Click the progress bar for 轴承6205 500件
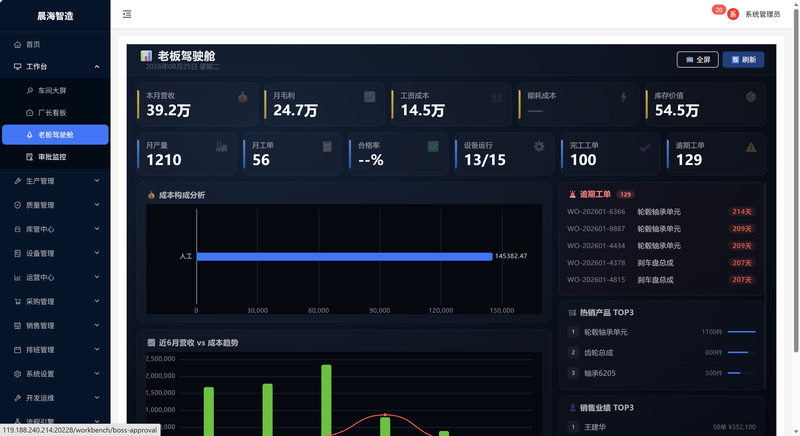 741,373
